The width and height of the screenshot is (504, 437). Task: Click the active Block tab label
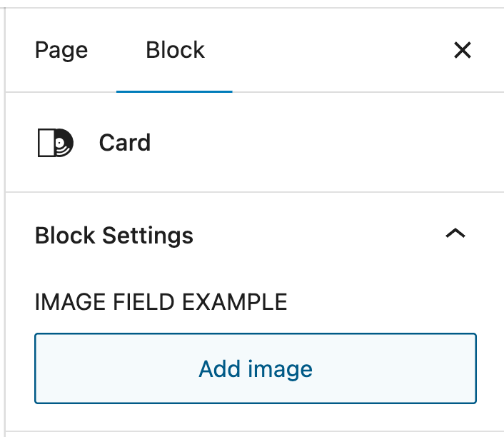coord(175,50)
